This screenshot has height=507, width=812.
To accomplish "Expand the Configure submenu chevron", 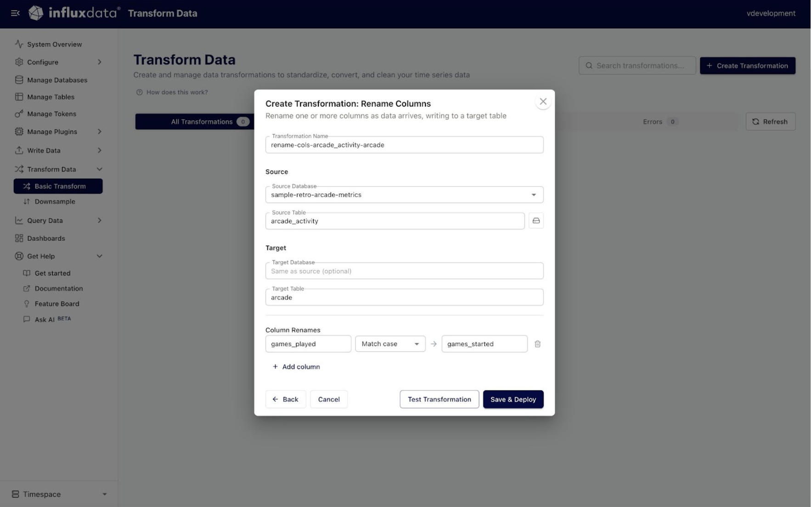I will [99, 62].
